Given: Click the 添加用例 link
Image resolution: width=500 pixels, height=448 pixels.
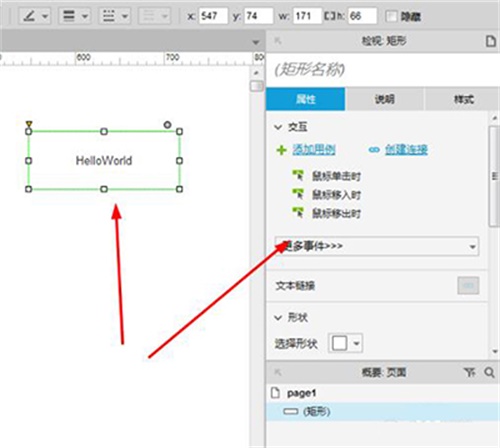Looking at the screenshot, I should [314, 150].
